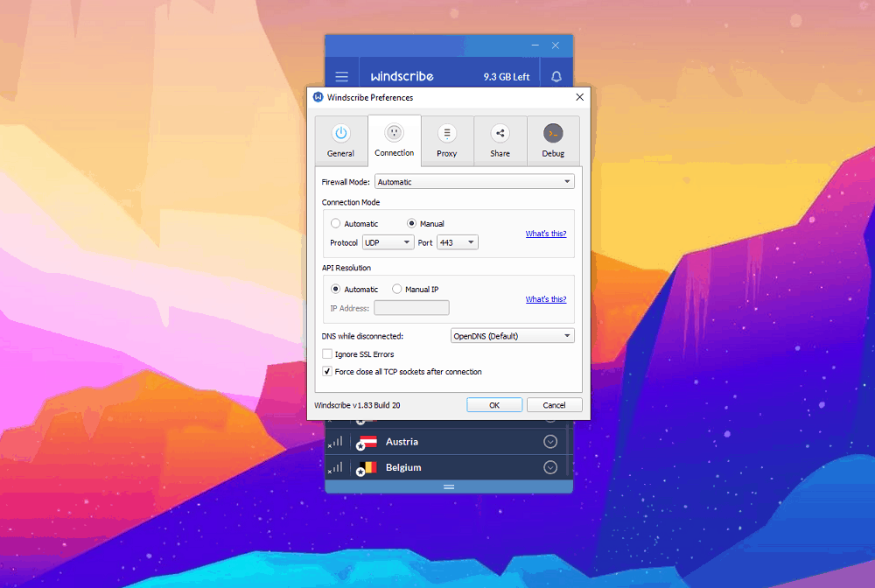Click Belgium signal strength bars
Image resolution: width=875 pixels, height=588 pixels.
pos(335,468)
